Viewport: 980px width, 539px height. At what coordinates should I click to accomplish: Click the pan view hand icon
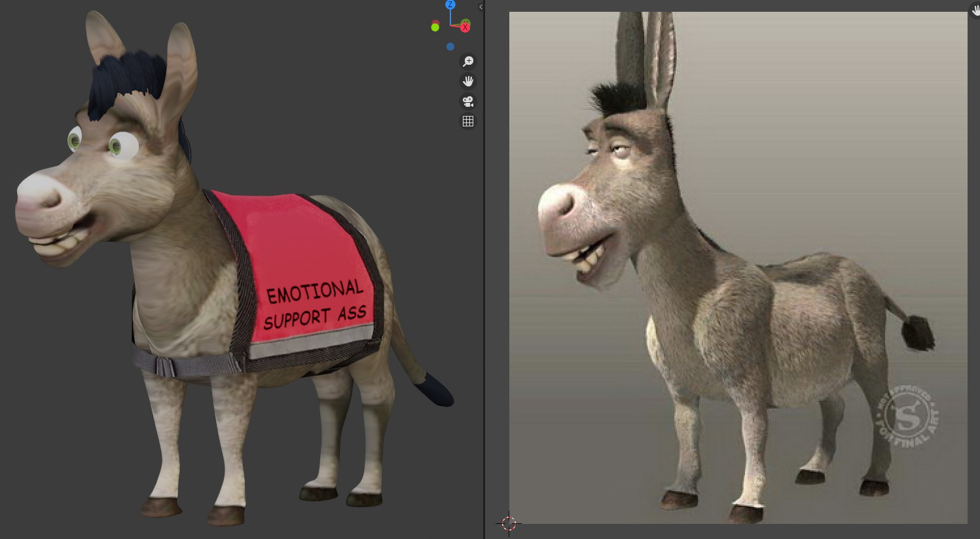tap(468, 81)
